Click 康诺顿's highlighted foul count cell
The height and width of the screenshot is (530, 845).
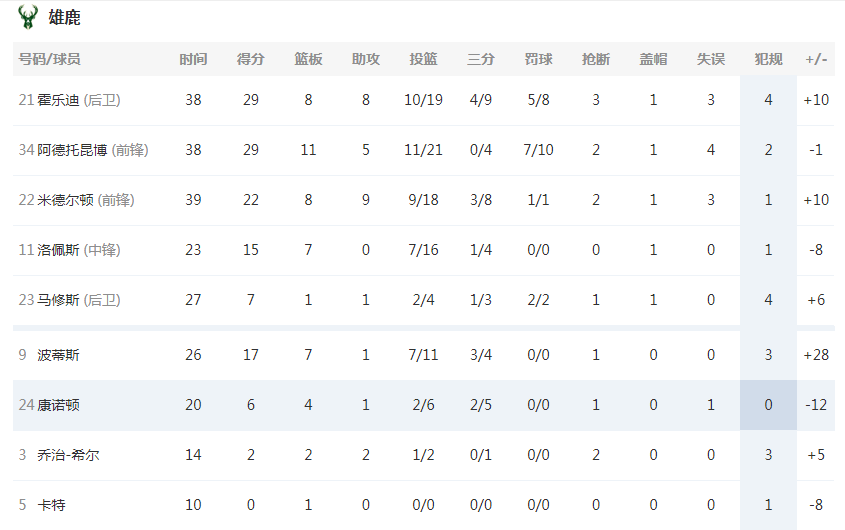(768, 405)
